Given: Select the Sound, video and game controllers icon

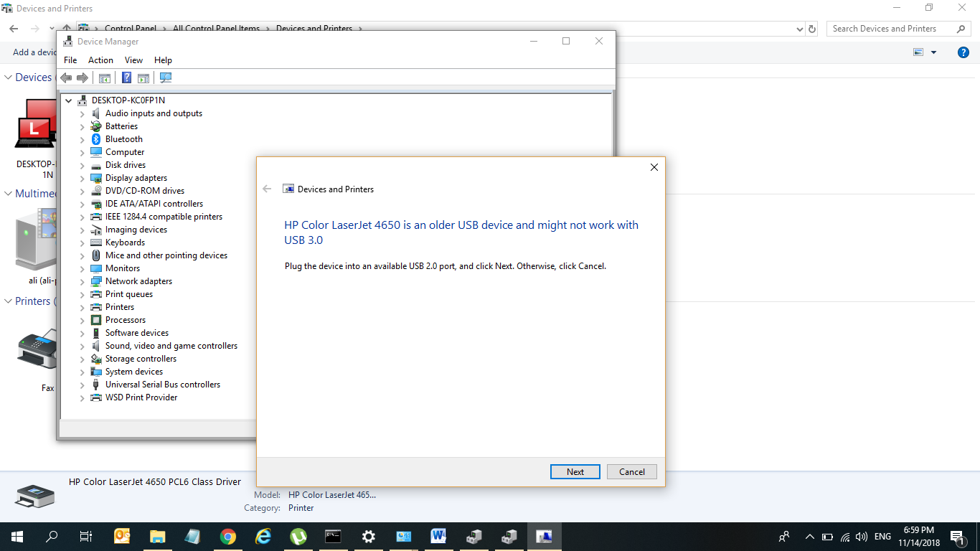Looking at the screenshot, I should [x=96, y=346].
